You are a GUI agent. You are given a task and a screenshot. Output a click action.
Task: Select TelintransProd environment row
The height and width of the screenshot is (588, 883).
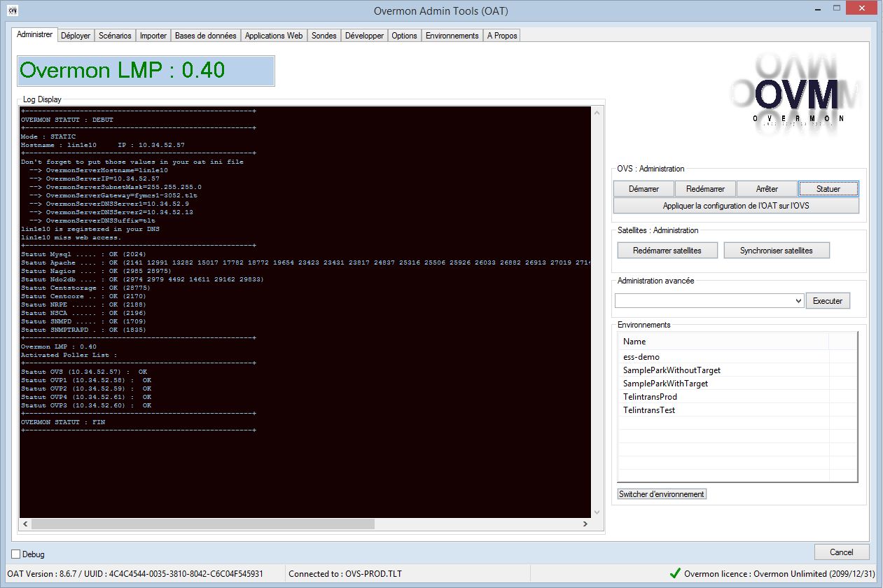737,397
